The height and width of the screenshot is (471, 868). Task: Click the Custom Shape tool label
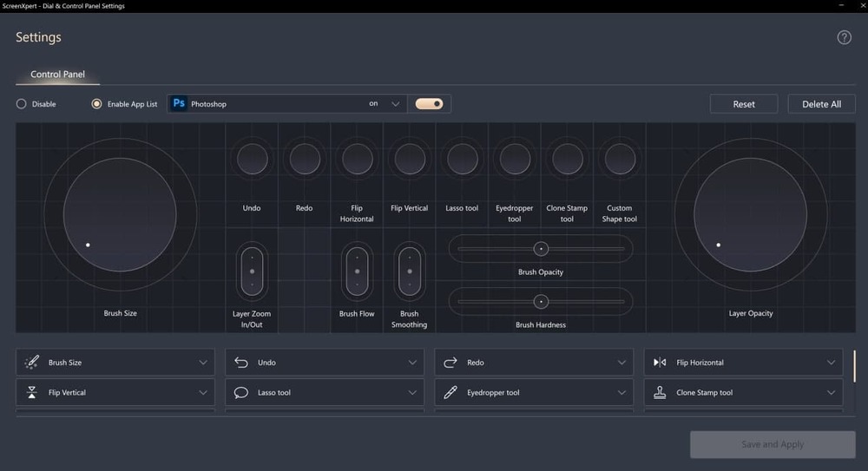(620, 213)
